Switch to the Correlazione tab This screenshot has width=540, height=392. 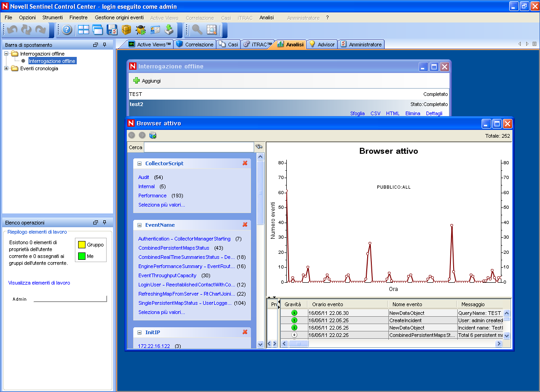click(x=195, y=45)
